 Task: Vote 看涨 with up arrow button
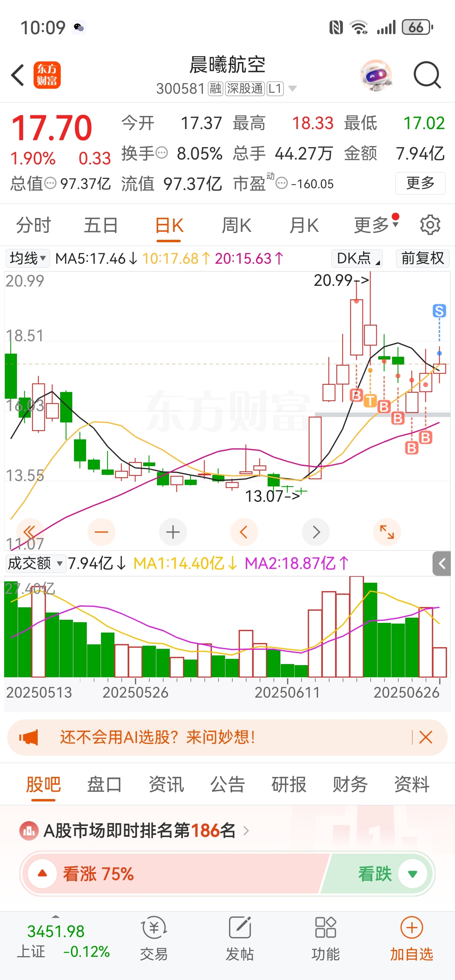[43, 873]
